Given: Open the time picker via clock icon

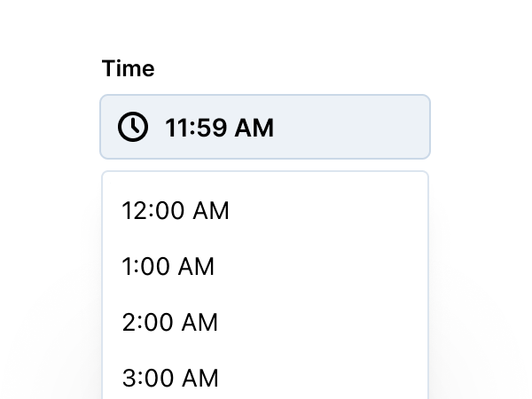Looking at the screenshot, I should tap(133, 127).
